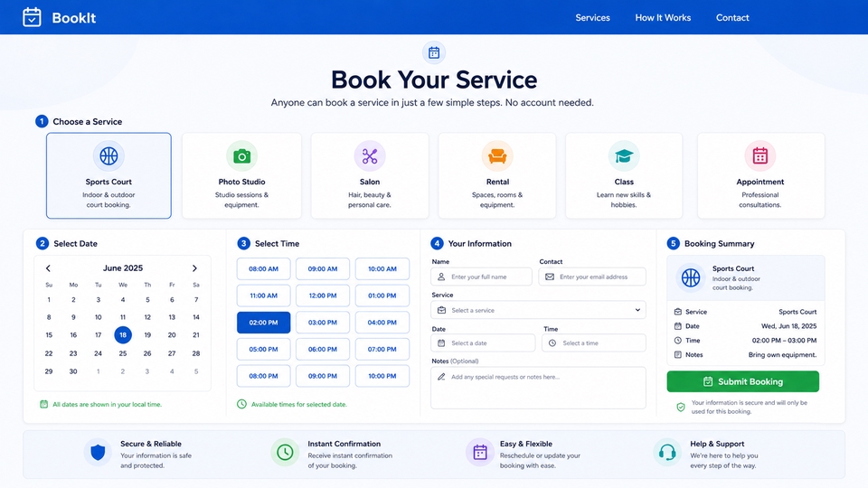
Task: Choose the 09:00 AM time slot
Action: pyautogui.click(x=323, y=269)
